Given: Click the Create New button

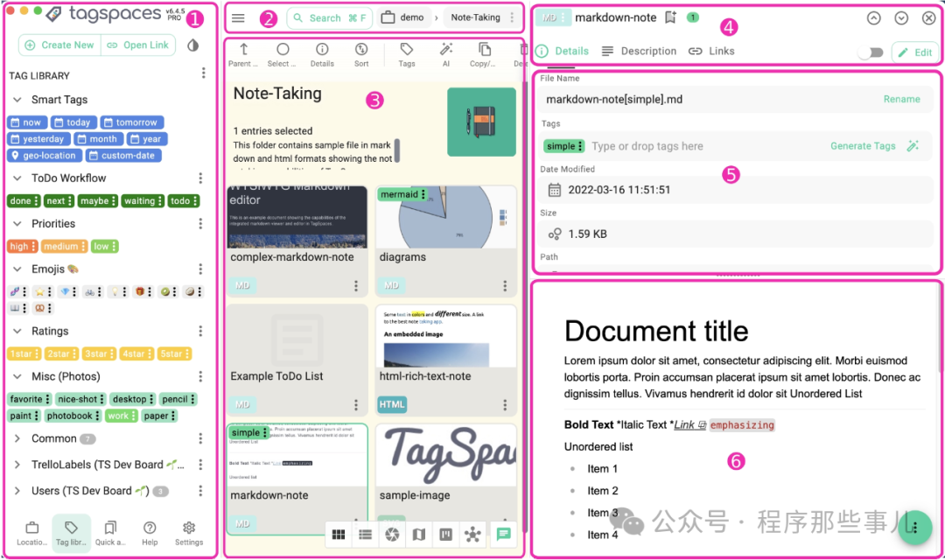Looking at the screenshot, I should 59,45.
